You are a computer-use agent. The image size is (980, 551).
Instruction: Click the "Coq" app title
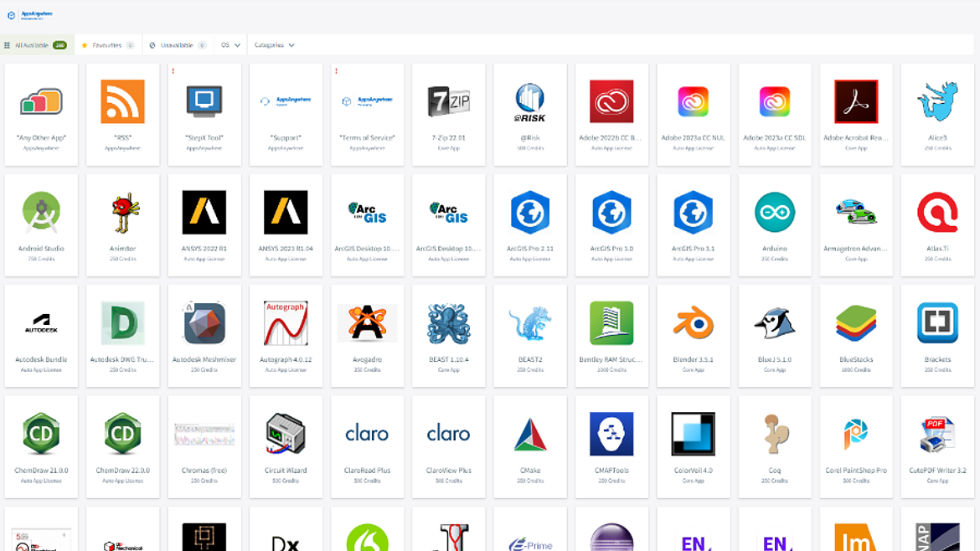(x=775, y=471)
